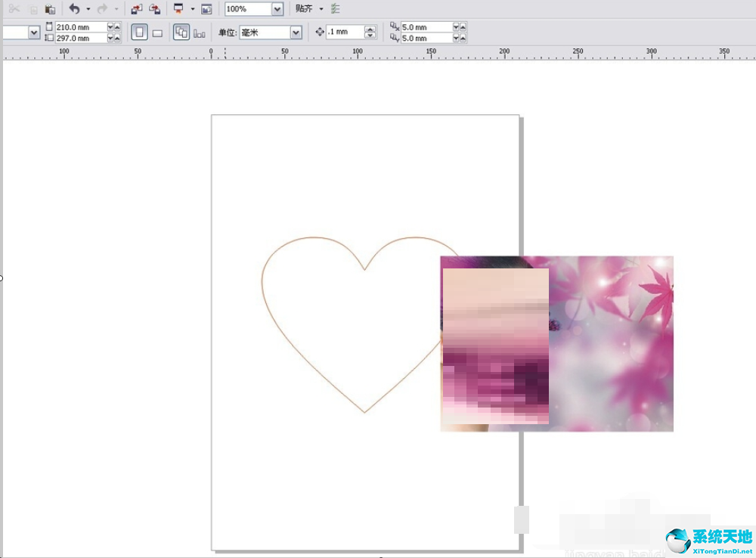Expand the paper size preset dropdown

point(34,33)
